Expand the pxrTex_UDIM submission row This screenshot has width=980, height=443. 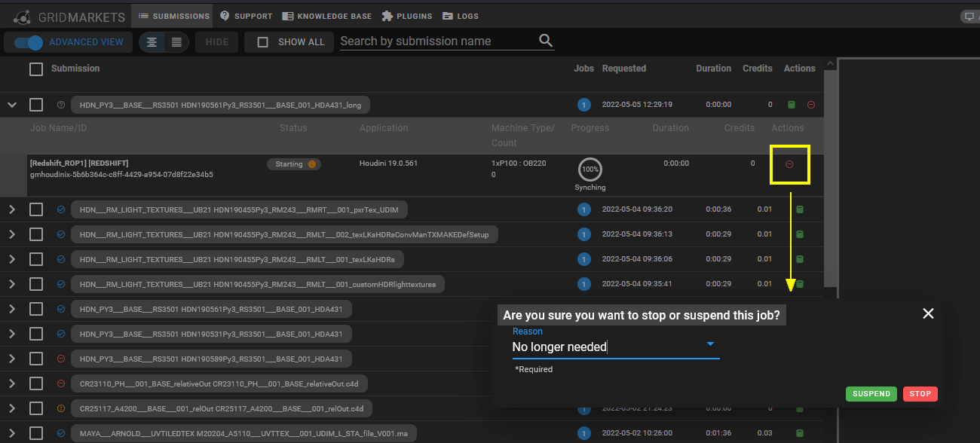tap(12, 209)
